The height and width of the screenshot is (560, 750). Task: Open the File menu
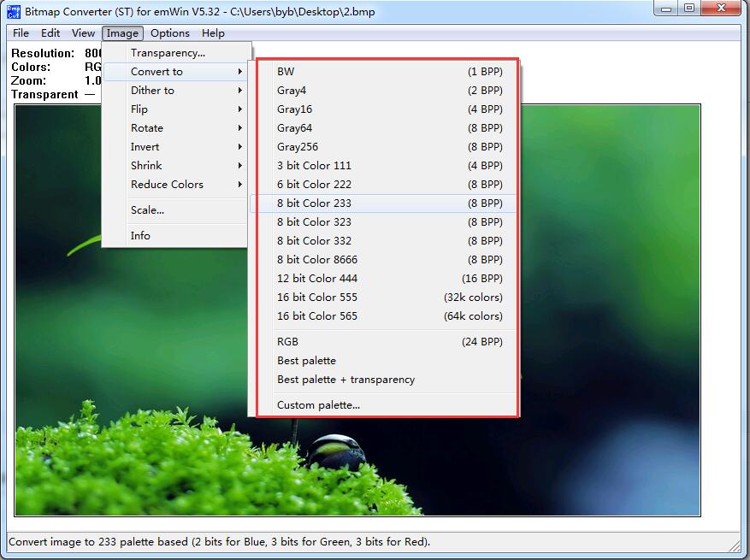(x=21, y=33)
